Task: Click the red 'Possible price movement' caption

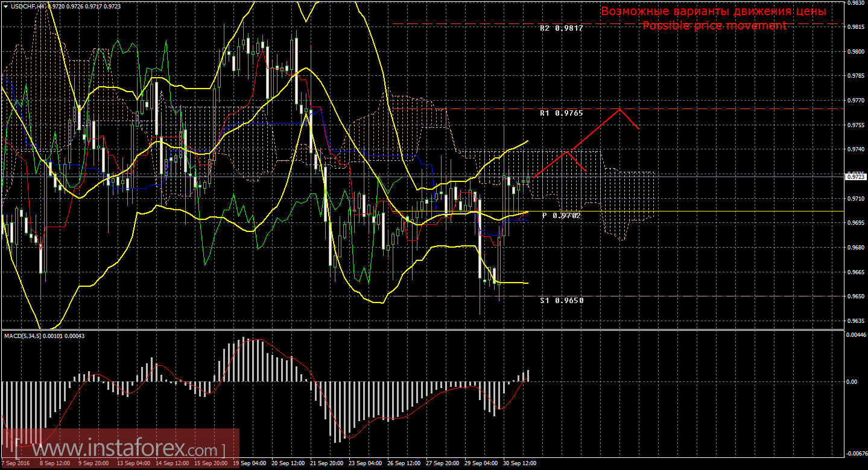Action: point(714,26)
